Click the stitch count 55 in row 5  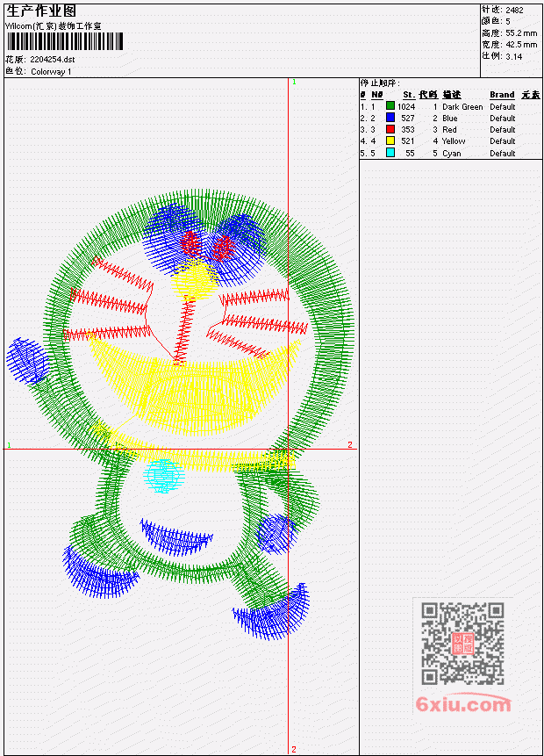coord(410,154)
